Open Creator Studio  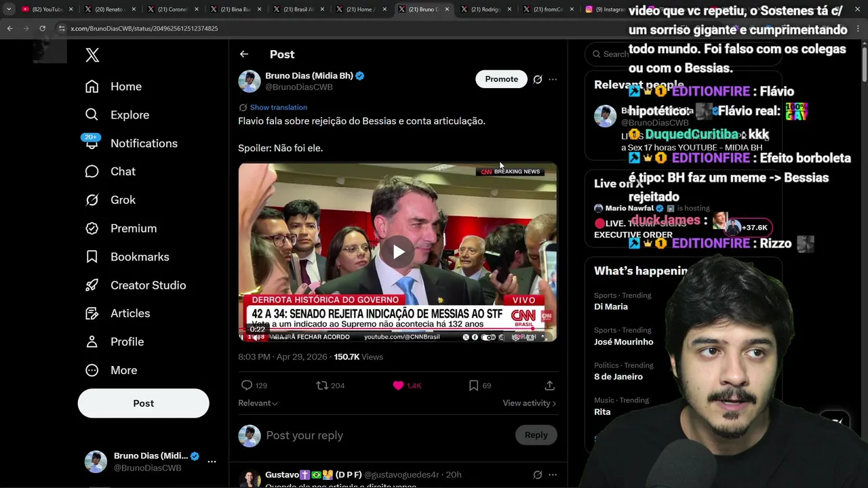click(x=135, y=285)
